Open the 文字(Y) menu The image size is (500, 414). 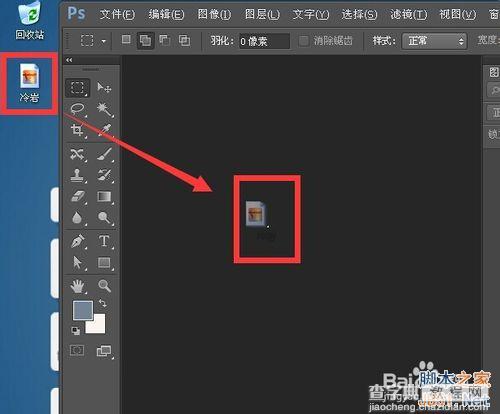point(311,14)
